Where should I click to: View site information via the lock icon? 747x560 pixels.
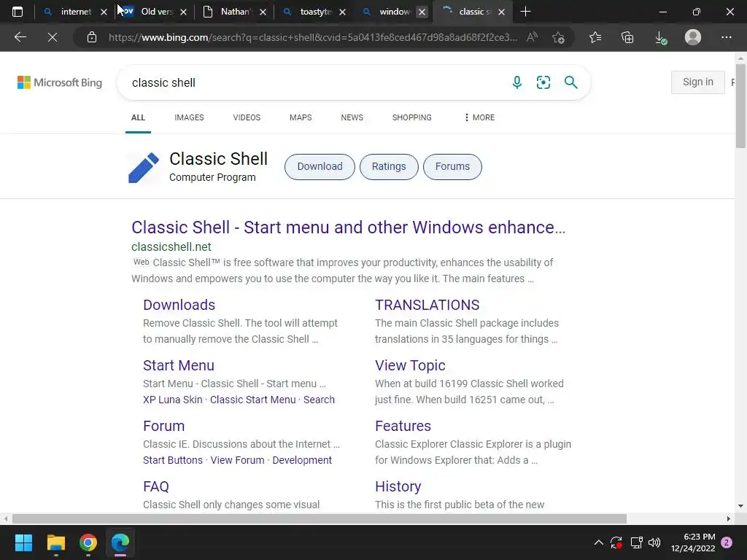tap(92, 37)
